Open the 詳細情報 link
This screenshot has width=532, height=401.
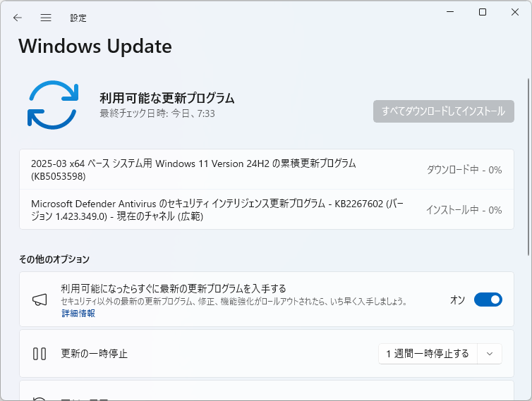(78, 313)
